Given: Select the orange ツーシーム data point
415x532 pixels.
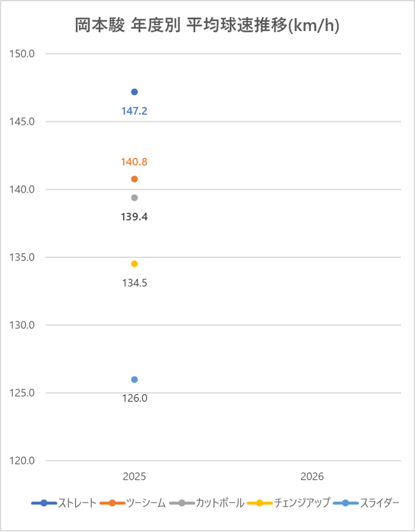Looking at the screenshot, I should pos(134,179).
